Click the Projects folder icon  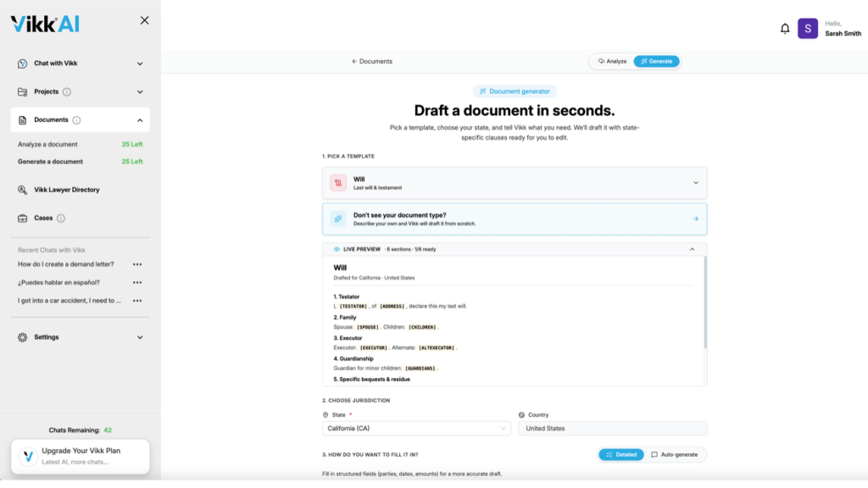pyautogui.click(x=22, y=91)
